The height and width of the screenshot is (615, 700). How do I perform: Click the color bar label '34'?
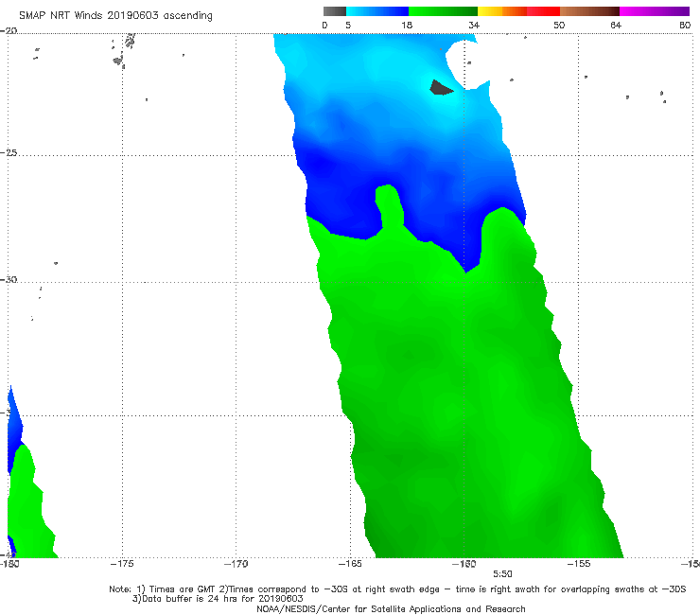point(474,25)
